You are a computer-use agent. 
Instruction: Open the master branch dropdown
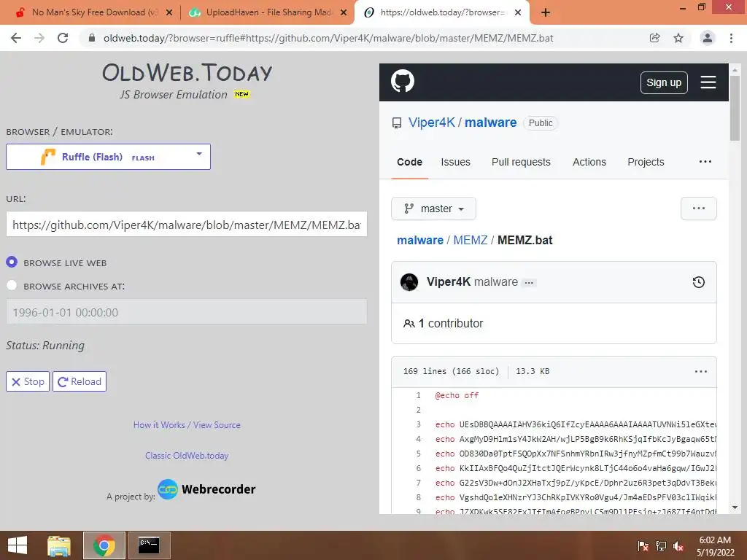(x=433, y=209)
